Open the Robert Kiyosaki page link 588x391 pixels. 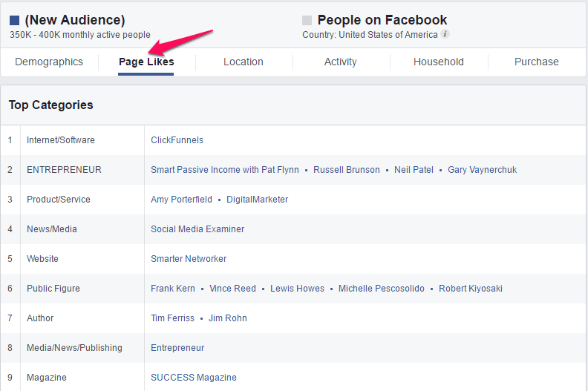pos(471,289)
